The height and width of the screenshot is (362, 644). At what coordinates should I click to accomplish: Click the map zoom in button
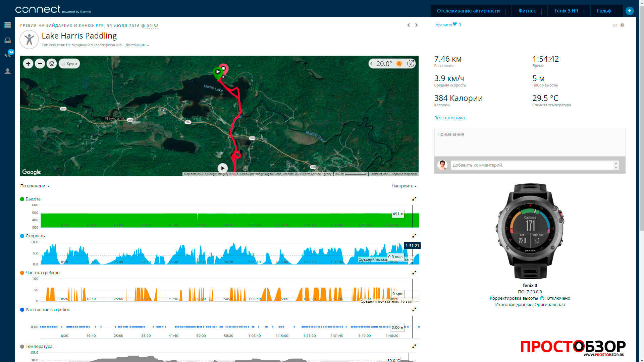tap(28, 64)
